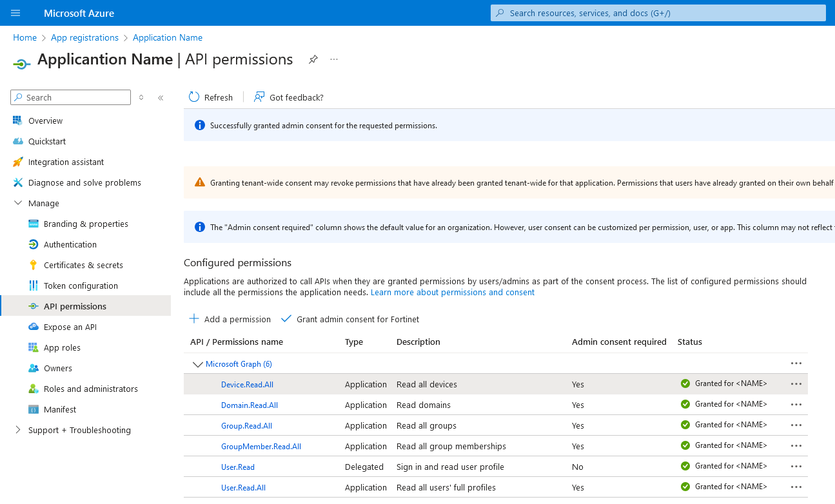Toggle the sidebar expand/collapse arrows
Screen dimensions: 835x504
pyautogui.click(x=141, y=98)
